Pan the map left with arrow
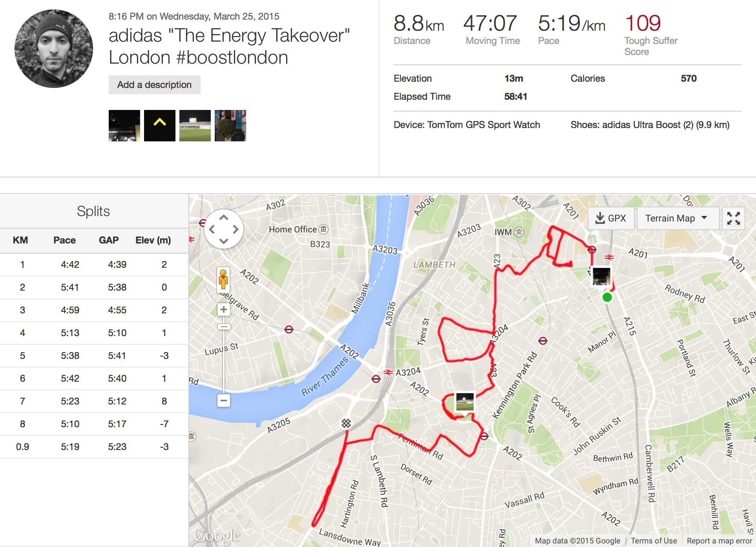The image size is (756, 547). 212,229
